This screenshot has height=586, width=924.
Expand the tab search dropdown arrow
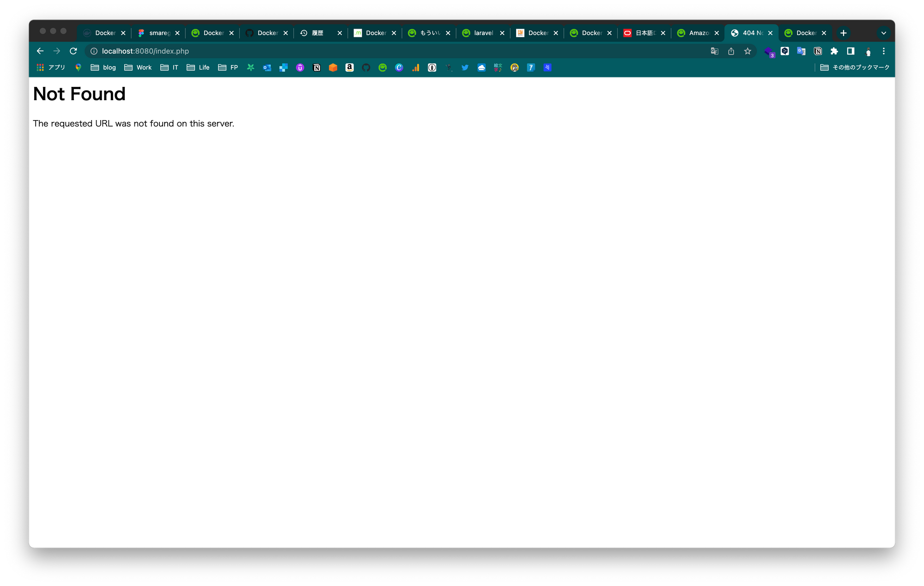point(883,33)
